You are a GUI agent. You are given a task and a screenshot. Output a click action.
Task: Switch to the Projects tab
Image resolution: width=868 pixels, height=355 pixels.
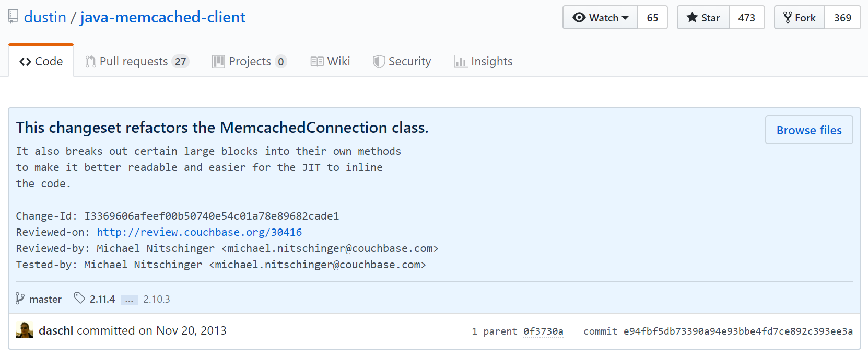pos(249,62)
